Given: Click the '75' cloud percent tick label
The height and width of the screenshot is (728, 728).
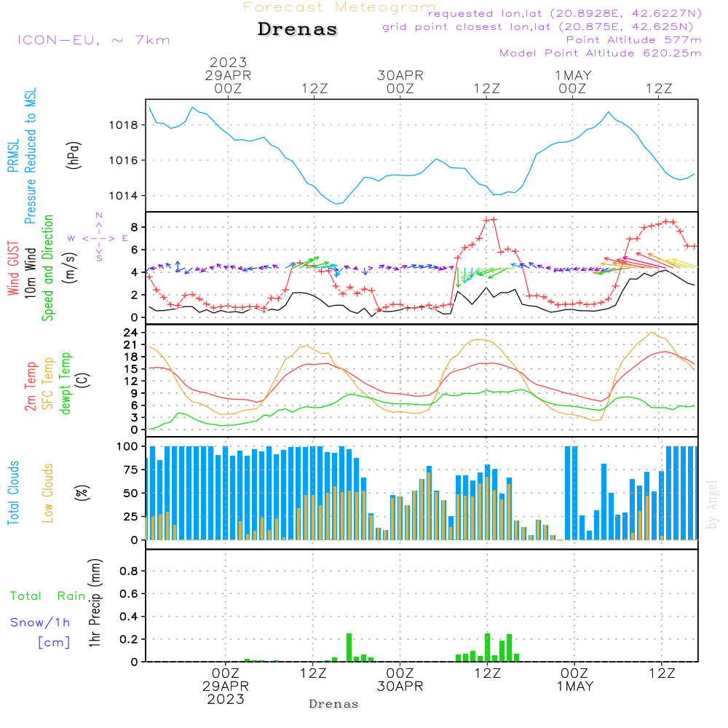Looking at the screenshot, I should tap(130, 470).
